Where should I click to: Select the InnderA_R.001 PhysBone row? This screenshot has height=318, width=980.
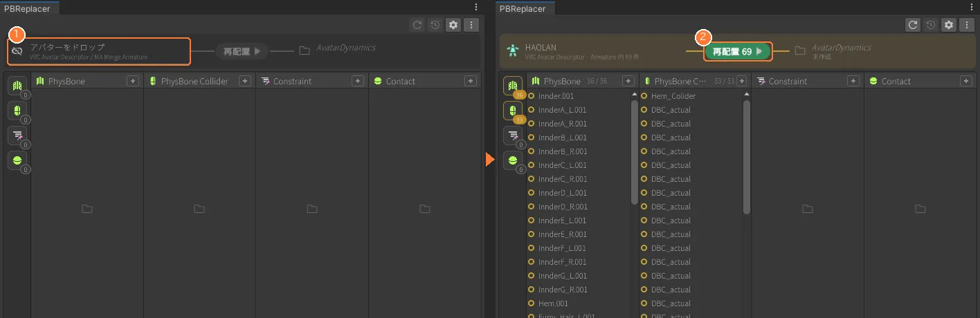579,124
